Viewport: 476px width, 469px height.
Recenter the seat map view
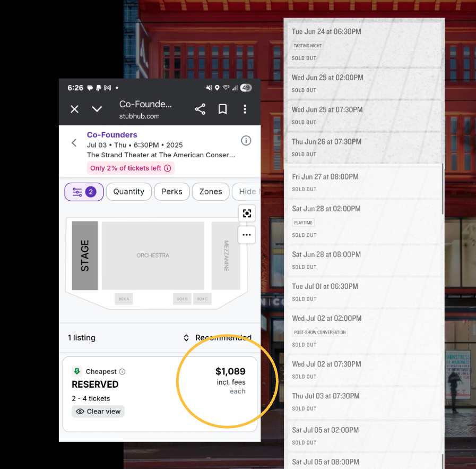pos(247,213)
